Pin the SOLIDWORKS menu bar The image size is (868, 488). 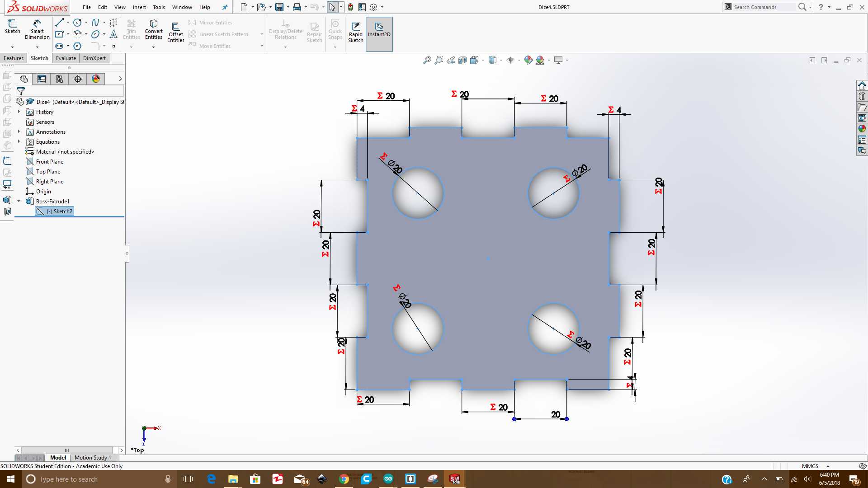coord(225,7)
